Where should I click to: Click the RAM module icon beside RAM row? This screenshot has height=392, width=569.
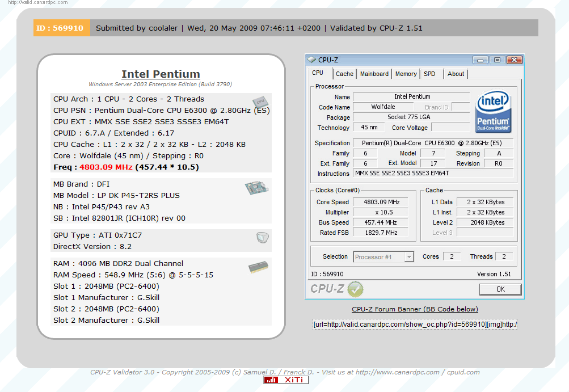(x=258, y=268)
